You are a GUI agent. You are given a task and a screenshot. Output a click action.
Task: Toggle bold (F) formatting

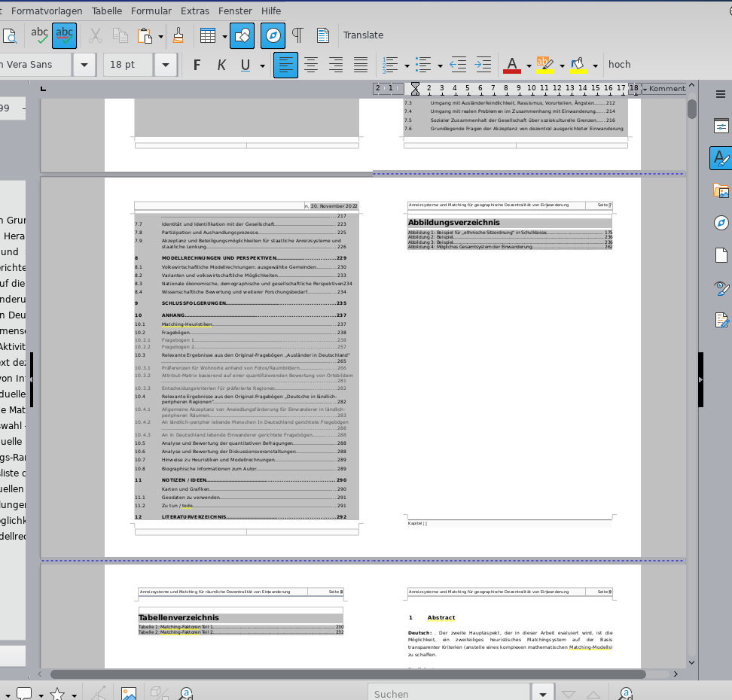[197, 65]
